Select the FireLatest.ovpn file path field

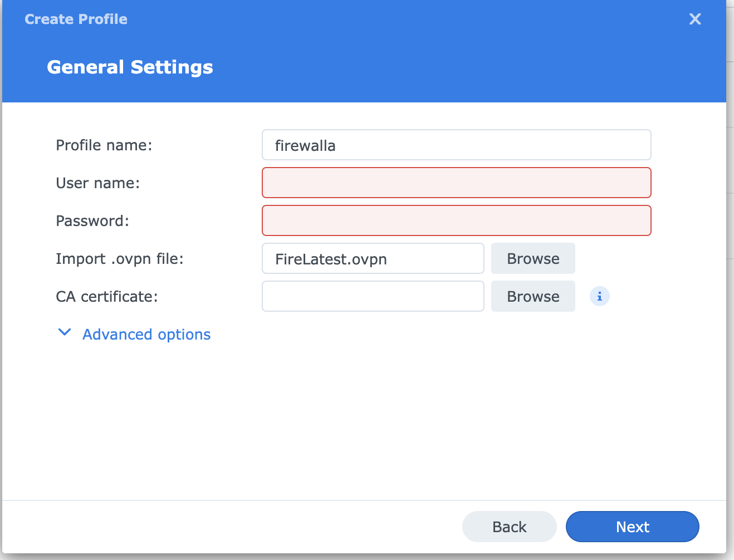coord(373,259)
